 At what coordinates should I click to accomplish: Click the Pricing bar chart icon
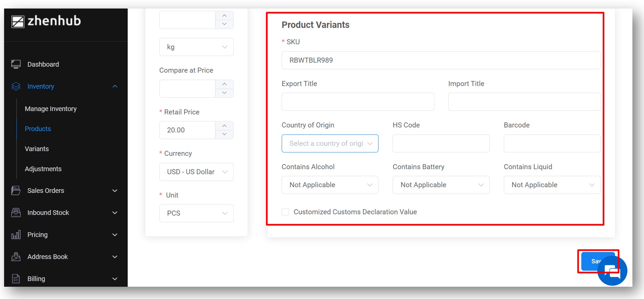16,235
